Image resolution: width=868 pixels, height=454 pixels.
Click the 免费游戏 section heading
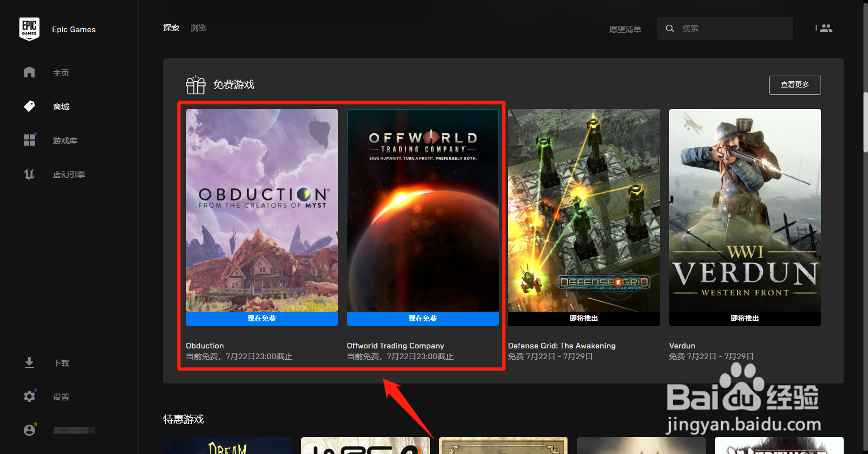pyautogui.click(x=233, y=85)
